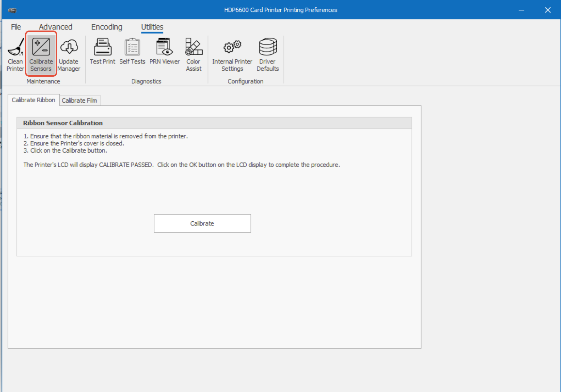Viewport: 561px width, 392px height.
Task: Open Internal Printer Settings
Action: click(x=232, y=54)
